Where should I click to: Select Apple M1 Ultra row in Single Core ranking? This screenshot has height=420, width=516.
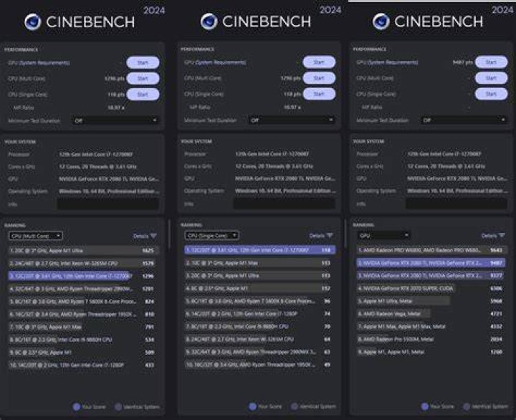(x=260, y=275)
